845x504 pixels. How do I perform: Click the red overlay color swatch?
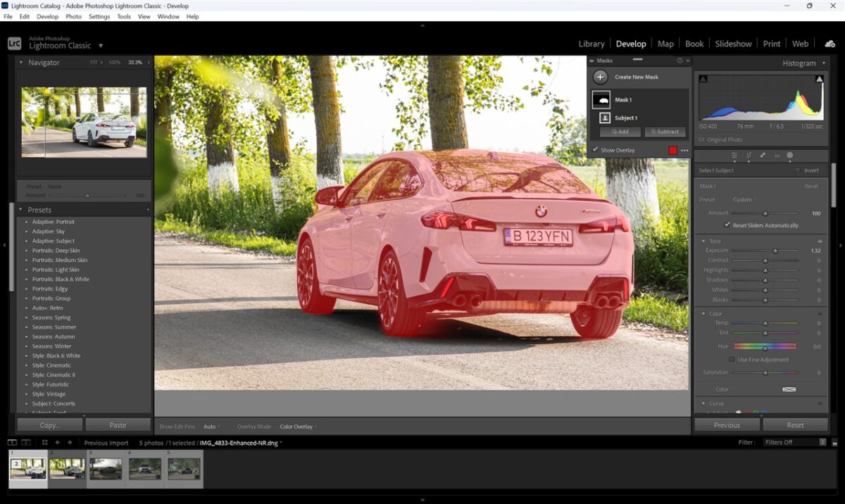[x=672, y=150]
